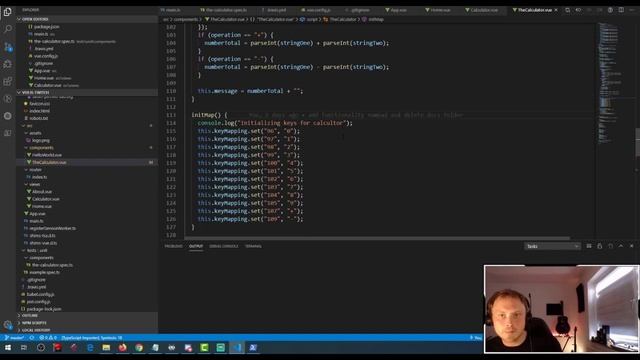The image size is (640, 360).
Task: Clear the output panel
Action: click(589, 246)
